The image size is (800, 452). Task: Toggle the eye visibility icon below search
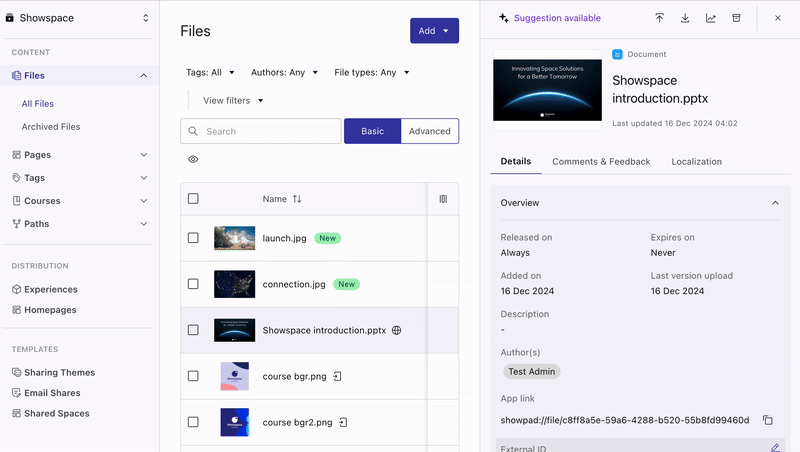click(193, 159)
